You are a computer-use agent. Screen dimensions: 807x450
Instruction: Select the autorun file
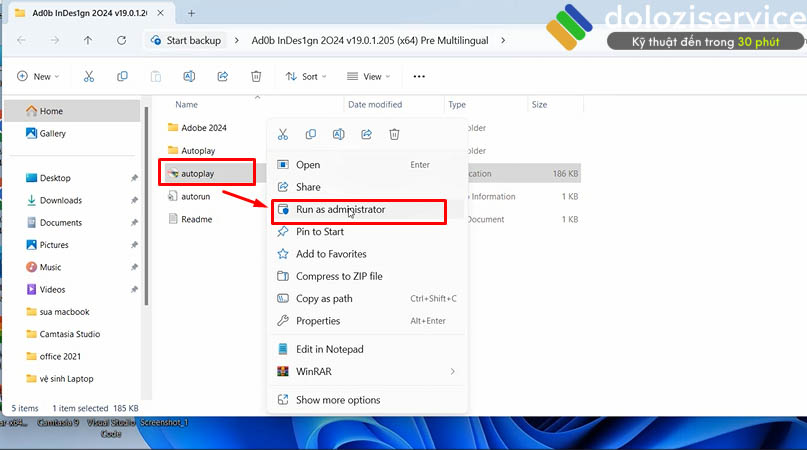(x=189, y=196)
